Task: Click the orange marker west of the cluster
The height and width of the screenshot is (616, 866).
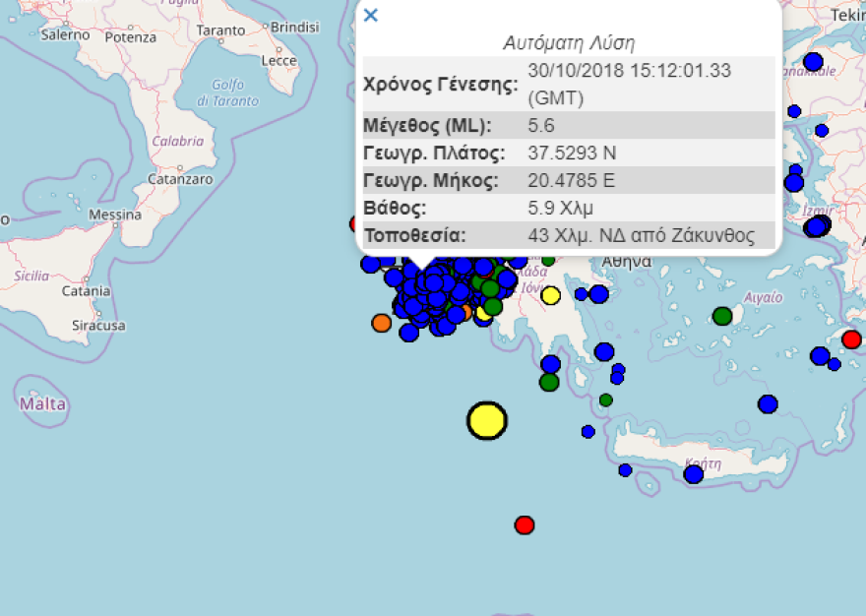Action: click(381, 323)
